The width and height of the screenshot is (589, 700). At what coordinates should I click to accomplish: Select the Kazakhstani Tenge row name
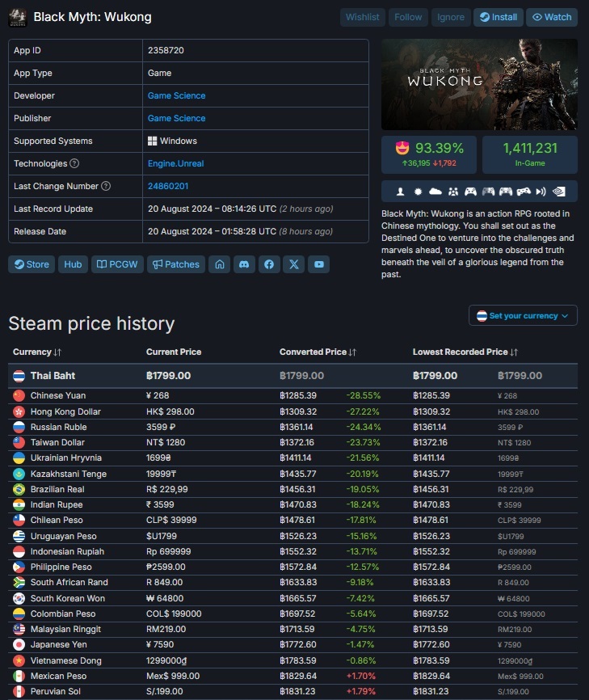(x=69, y=474)
